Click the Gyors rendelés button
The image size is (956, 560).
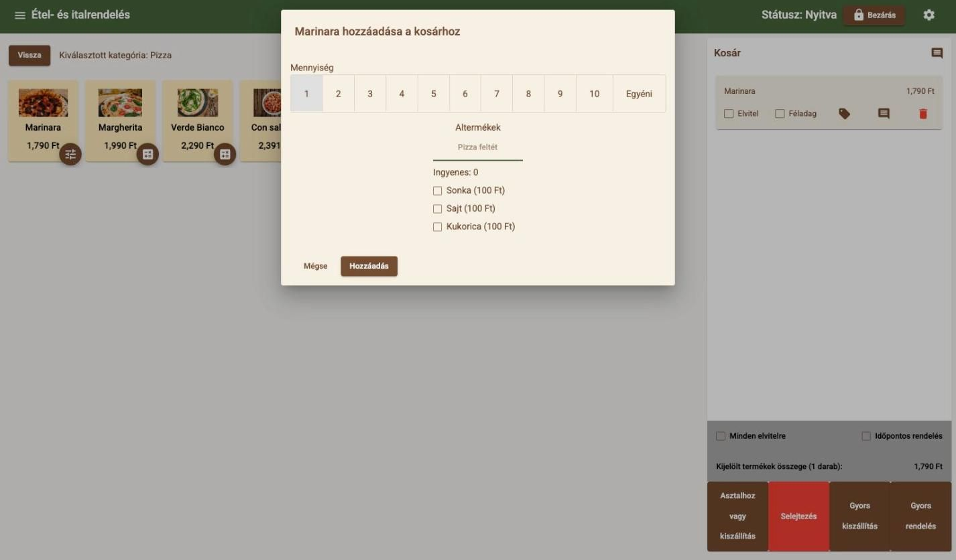click(920, 516)
